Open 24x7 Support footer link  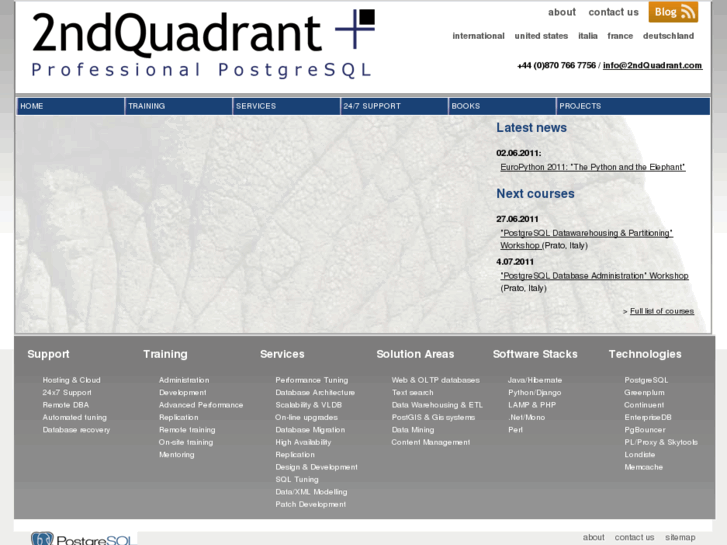67,392
